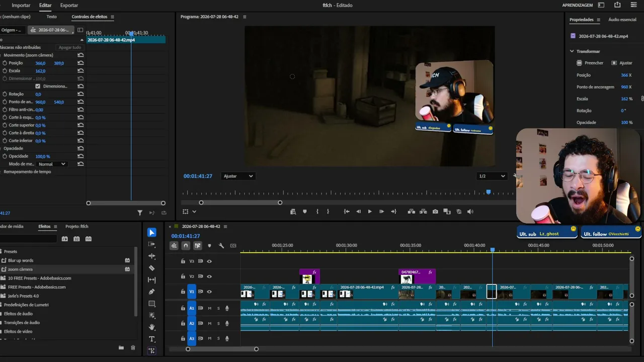The image size is (644, 362).
Task: Go to In point in program monitor
Action: pos(347,212)
